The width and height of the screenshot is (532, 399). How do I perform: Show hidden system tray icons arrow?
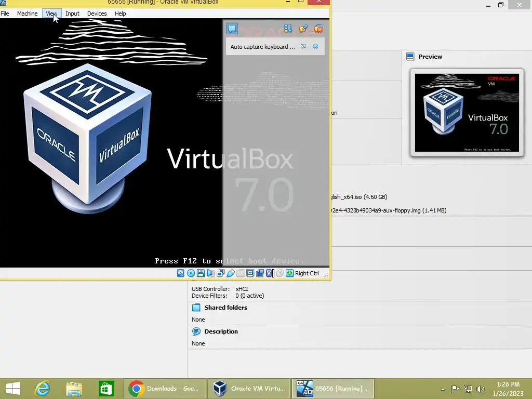point(443,389)
